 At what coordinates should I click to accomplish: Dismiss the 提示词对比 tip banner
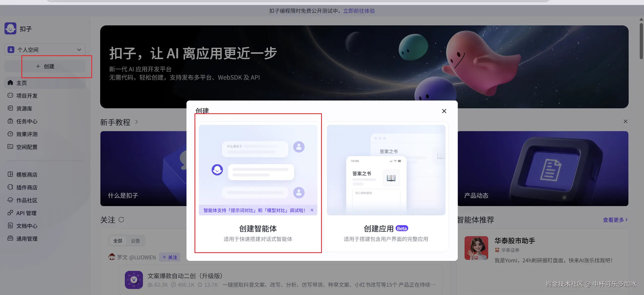click(312, 210)
